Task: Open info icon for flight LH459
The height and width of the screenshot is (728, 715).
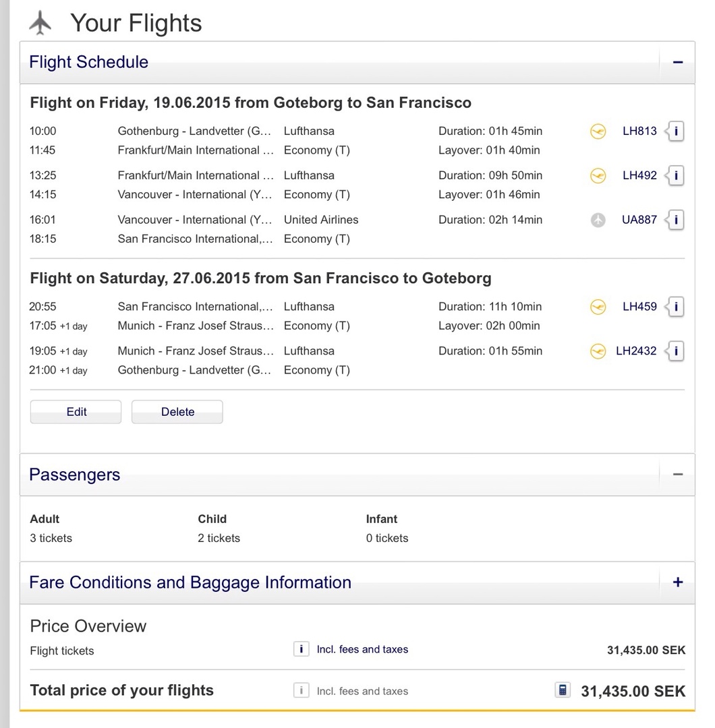Action: (x=676, y=307)
